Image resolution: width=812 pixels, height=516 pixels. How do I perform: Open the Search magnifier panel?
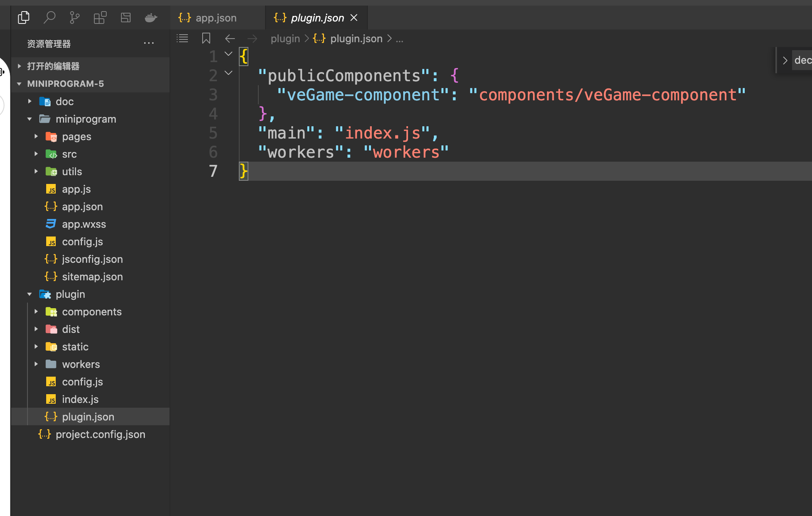(x=49, y=18)
